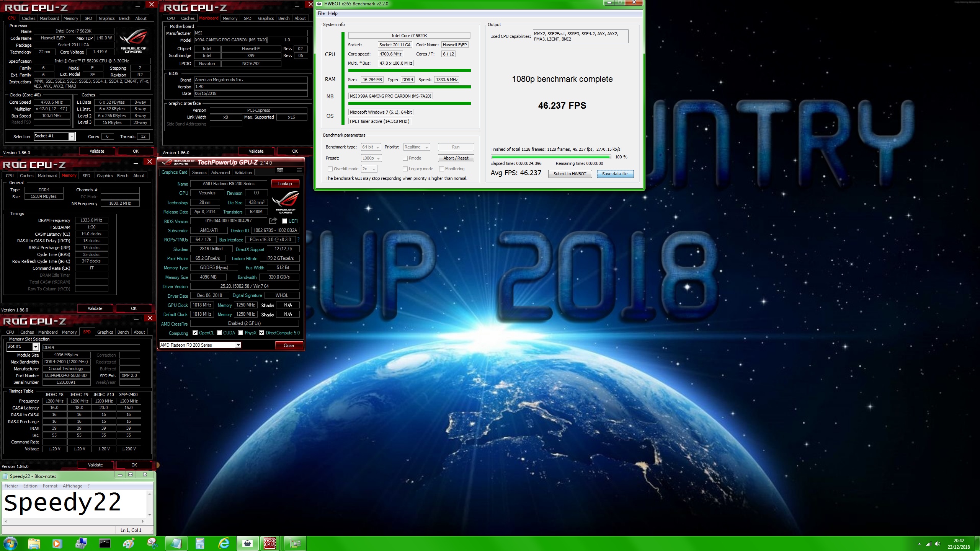Launch Paint from the taskbar
This screenshot has width=980, height=551.
point(129,543)
